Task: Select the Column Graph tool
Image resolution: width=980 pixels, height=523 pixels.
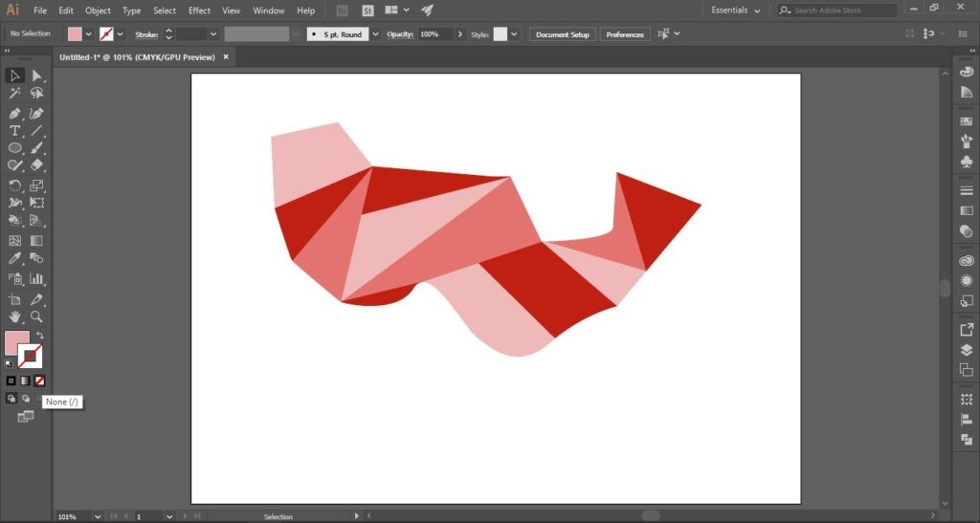Action: 37,278
